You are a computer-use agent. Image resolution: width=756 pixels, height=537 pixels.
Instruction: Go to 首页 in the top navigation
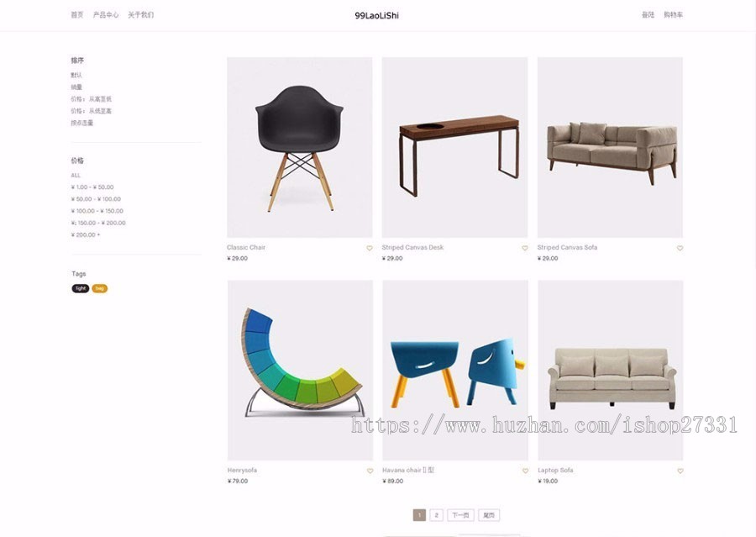pos(77,15)
